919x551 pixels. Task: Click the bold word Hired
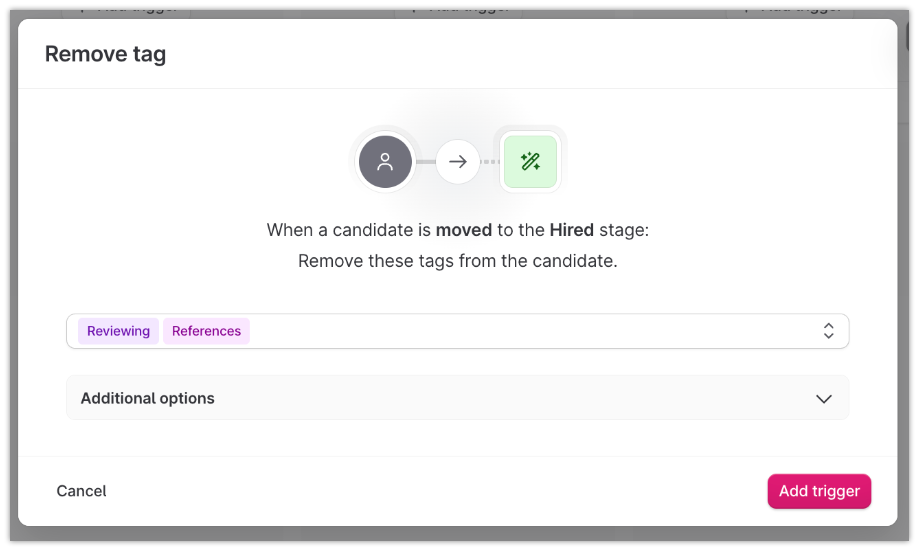[x=572, y=230]
